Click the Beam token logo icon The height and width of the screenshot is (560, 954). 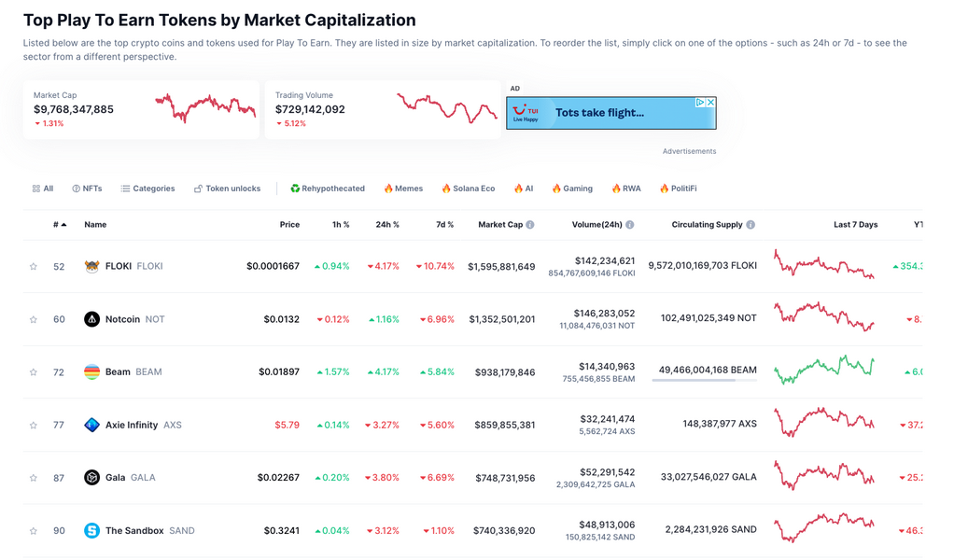tap(91, 371)
